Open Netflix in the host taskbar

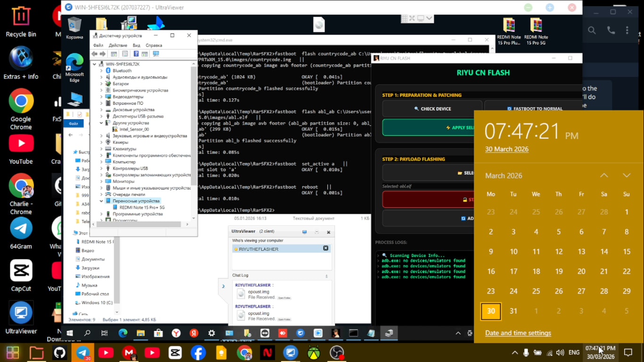pos(267,353)
